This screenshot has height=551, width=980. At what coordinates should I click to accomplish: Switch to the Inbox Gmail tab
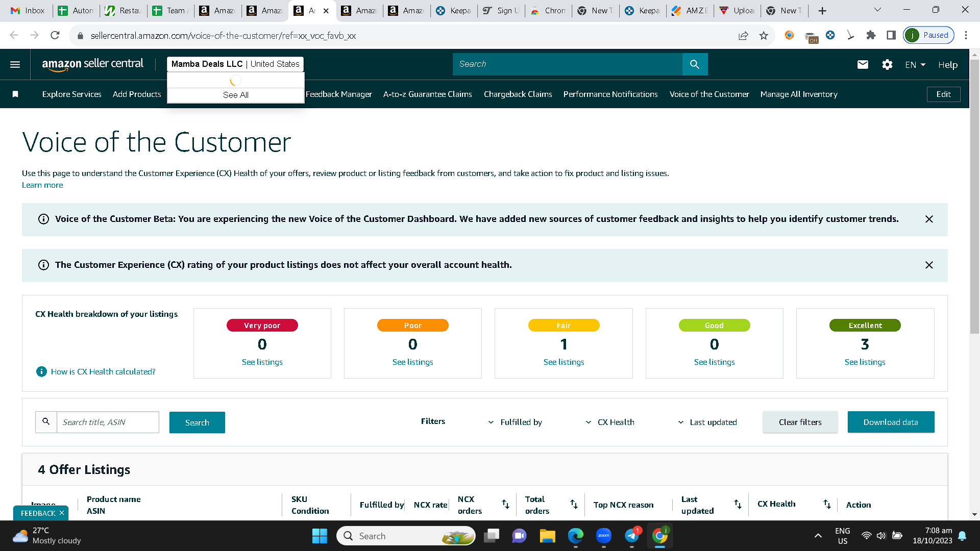[x=28, y=11]
